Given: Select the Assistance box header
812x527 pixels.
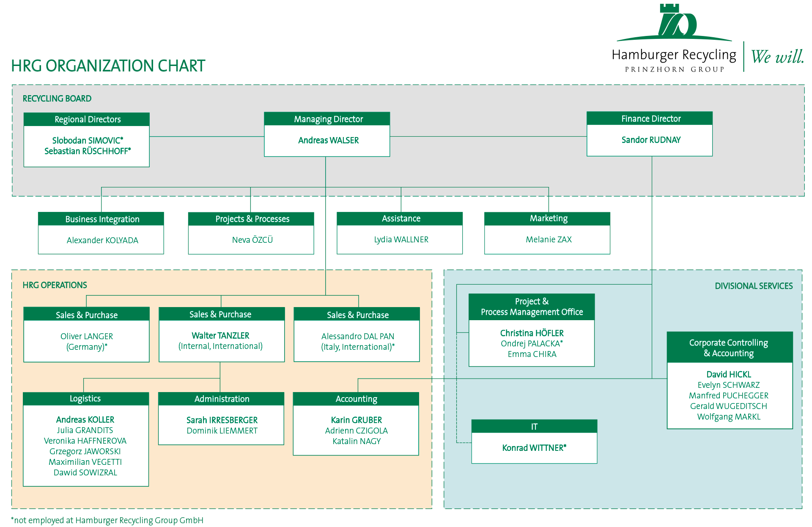Looking at the screenshot, I should (x=400, y=218).
